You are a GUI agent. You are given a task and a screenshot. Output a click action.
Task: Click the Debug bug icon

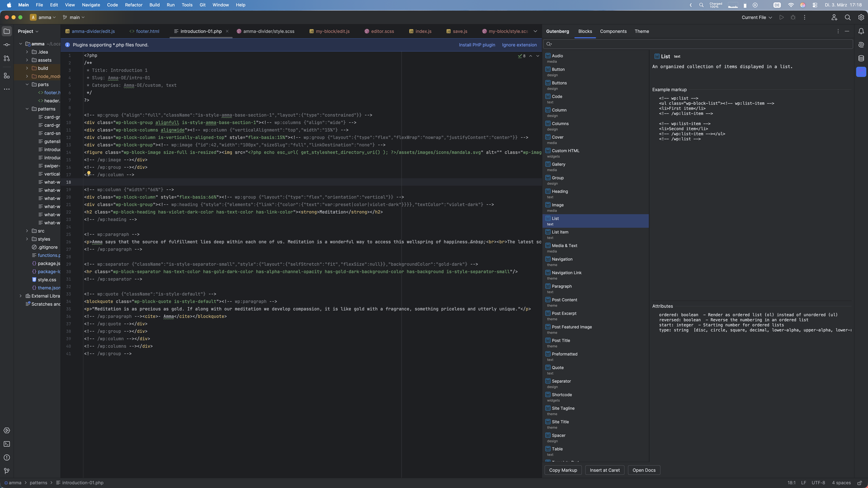pos(793,17)
